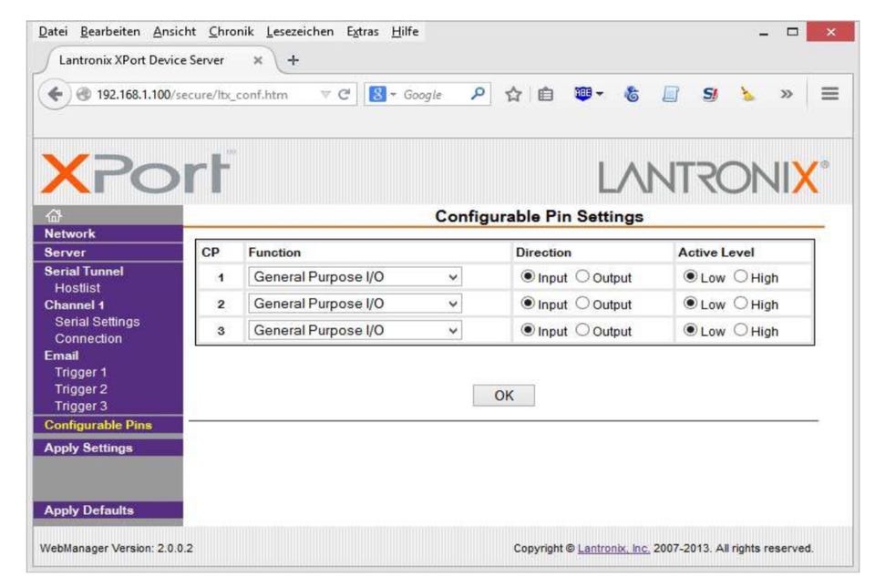
Task: Go back with the browser back arrow
Action: click(x=55, y=94)
